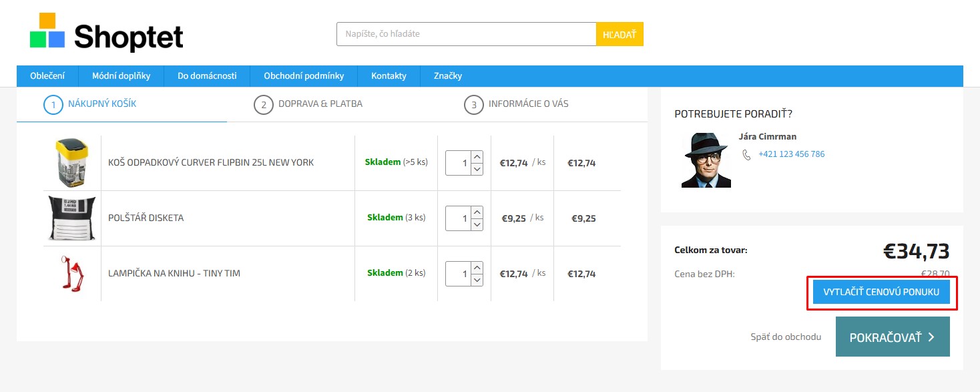Viewport: 980px width, 392px height.
Task: Open the trash bin product thumbnail
Action: pyautogui.click(x=72, y=162)
